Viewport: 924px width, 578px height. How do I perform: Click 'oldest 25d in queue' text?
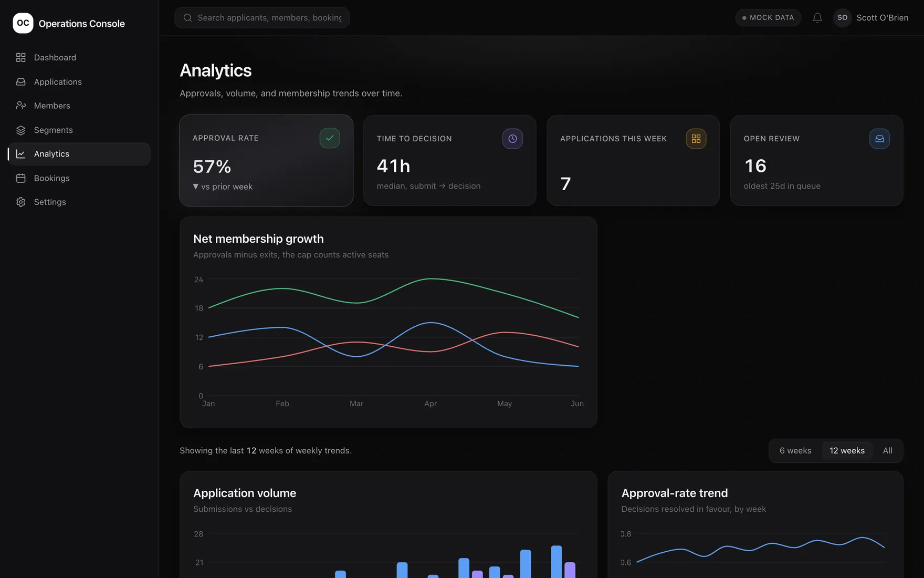[x=782, y=186]
